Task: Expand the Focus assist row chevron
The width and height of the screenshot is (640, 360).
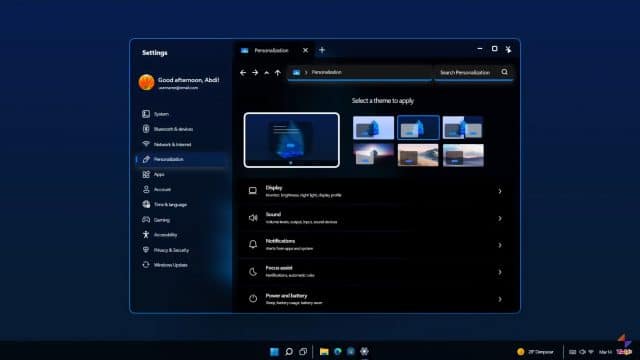Action: 500,272
